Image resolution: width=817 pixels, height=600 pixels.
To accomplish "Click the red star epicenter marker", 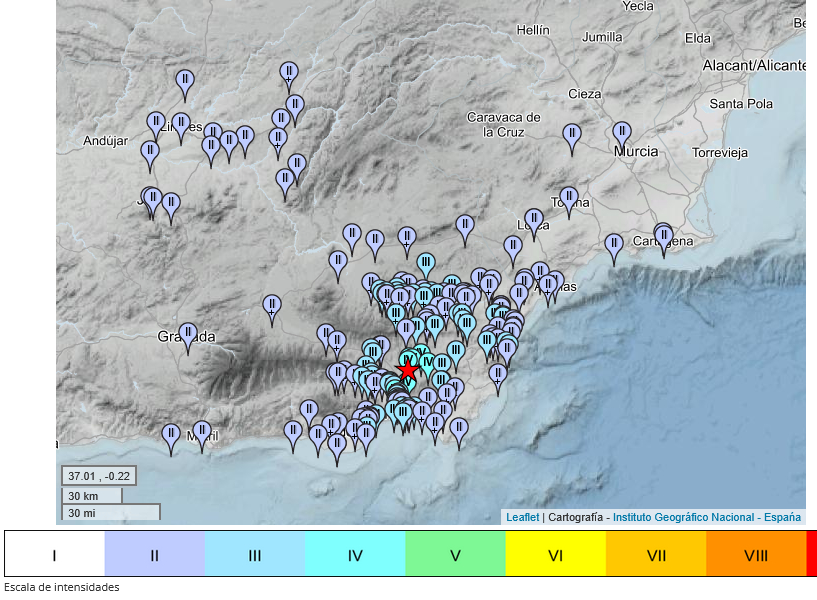I will click(408, 371).
